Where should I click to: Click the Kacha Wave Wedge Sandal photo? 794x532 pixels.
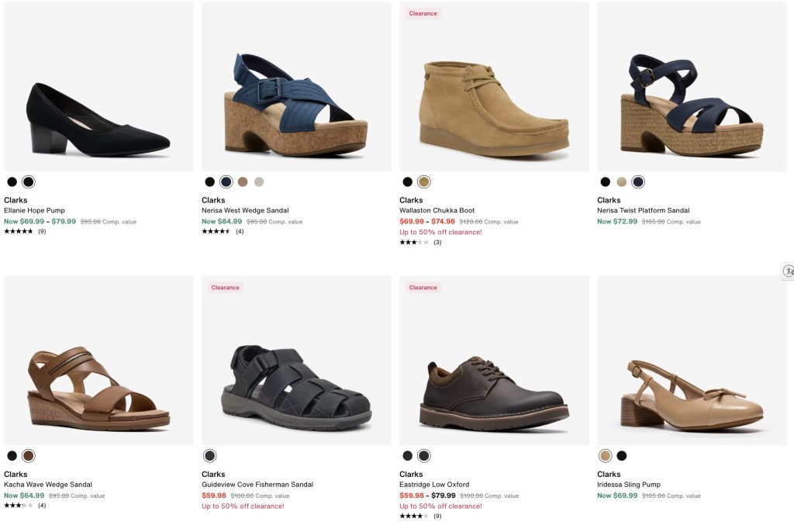tap(98, 361)
